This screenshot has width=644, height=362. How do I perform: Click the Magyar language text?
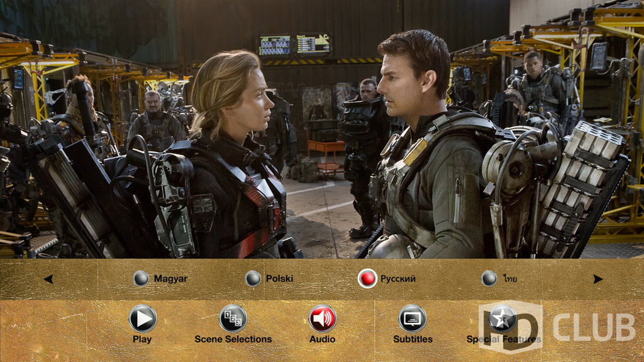(170, 279)
